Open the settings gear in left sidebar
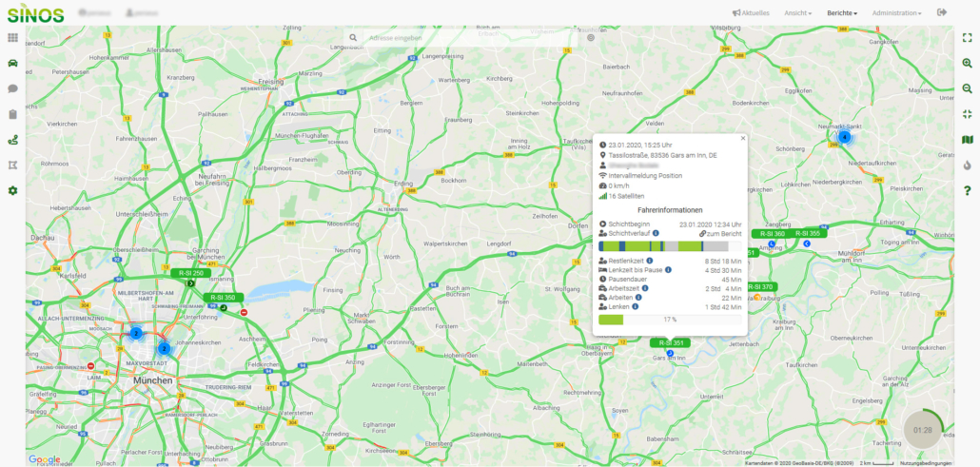The width and height of the screenshot is (980, 467). click(x=12, y=190)
